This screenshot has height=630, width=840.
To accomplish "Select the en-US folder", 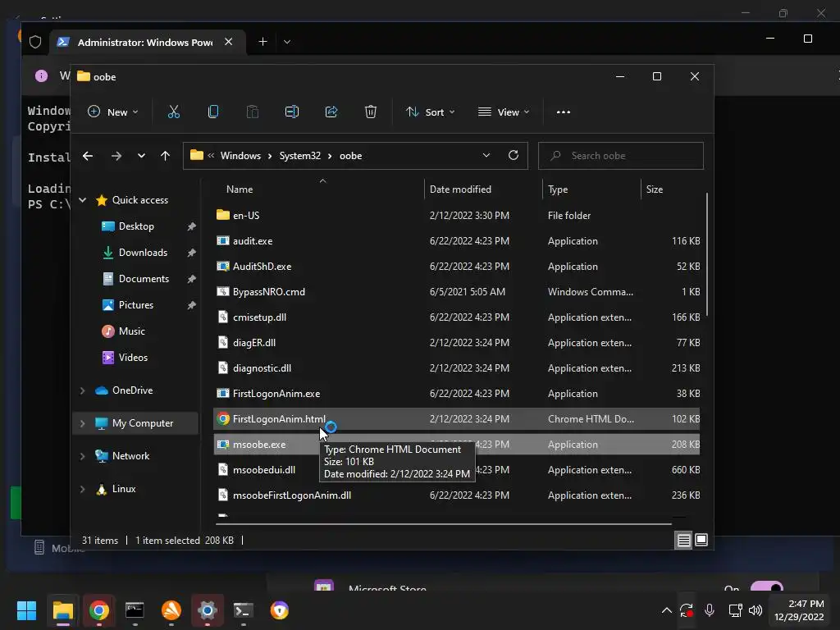I will [x=456, y=216].
